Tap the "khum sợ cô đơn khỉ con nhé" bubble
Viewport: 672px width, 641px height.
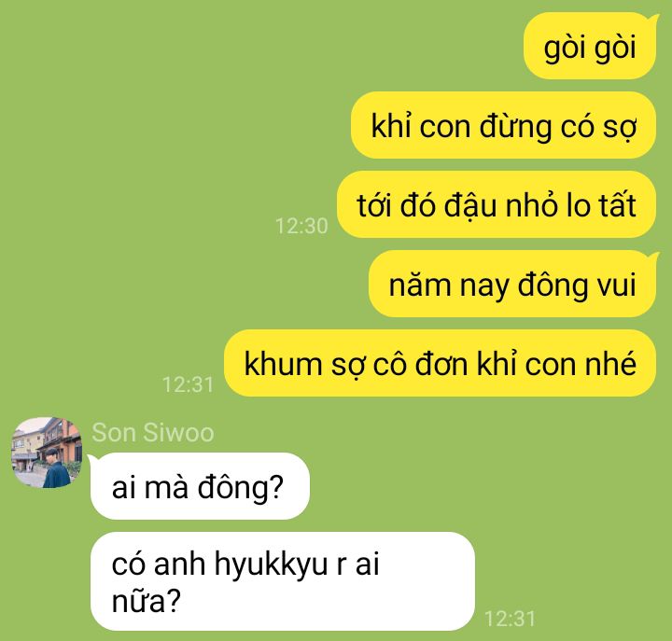(x=441, y=363)
